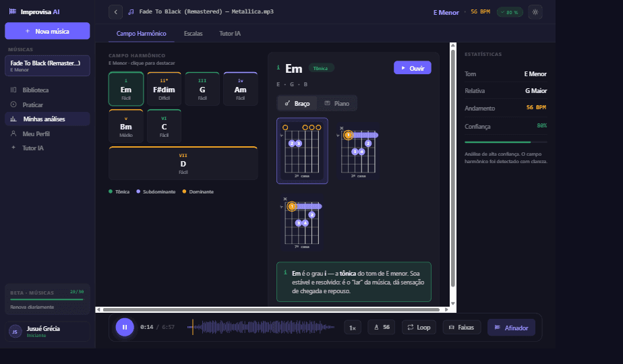The image size is (623, 364).
Task: Click the back arrow button
Action: [x=115, y=12]
